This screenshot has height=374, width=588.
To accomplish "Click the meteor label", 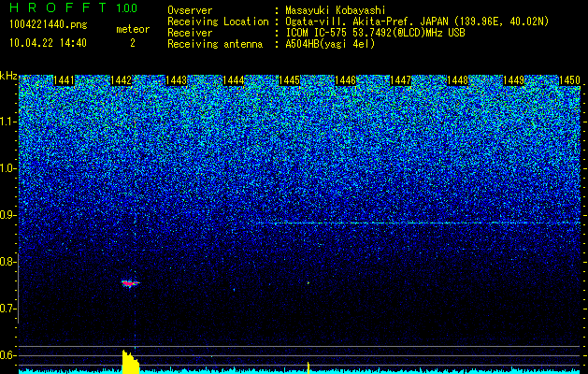I will 133,29.
